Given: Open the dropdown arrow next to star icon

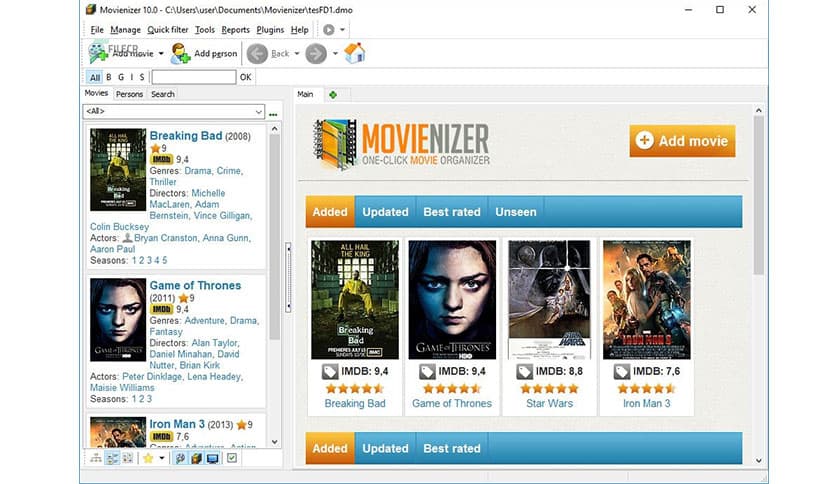Looking at the screenshot, I should click(162, 458).
